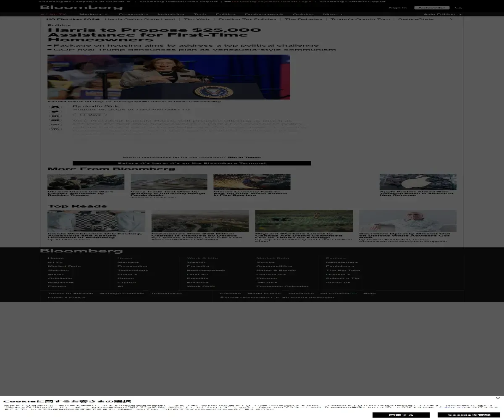Image resolution: width=504 pixels, height=420 pixels.
Task: Click the Bloomberg logo in footer
Action: pos(81,251)
